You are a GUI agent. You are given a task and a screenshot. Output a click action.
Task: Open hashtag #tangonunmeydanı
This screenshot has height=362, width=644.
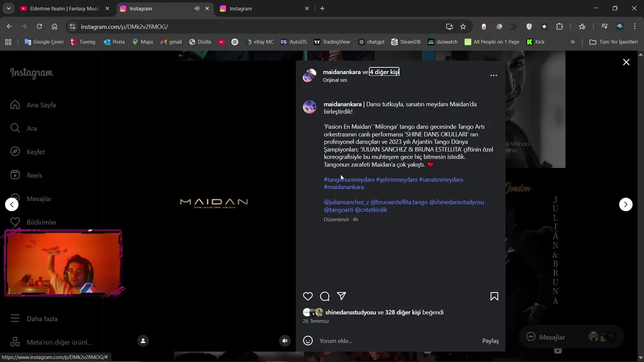coord(349,179)
